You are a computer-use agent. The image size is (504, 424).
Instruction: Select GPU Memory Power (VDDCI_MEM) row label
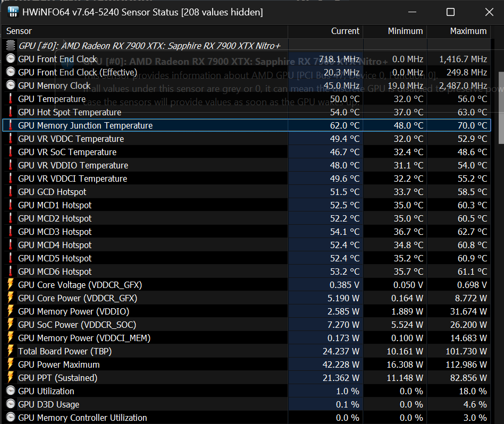(x=84, y=338)
